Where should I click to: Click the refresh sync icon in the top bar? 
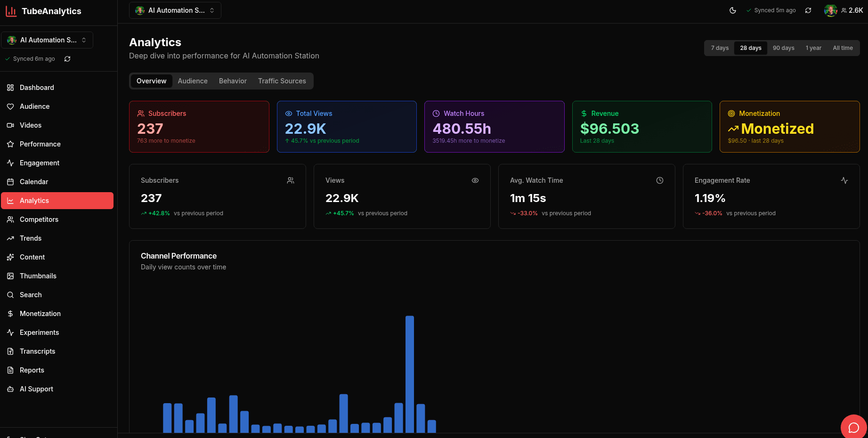(x=809, y=10)
